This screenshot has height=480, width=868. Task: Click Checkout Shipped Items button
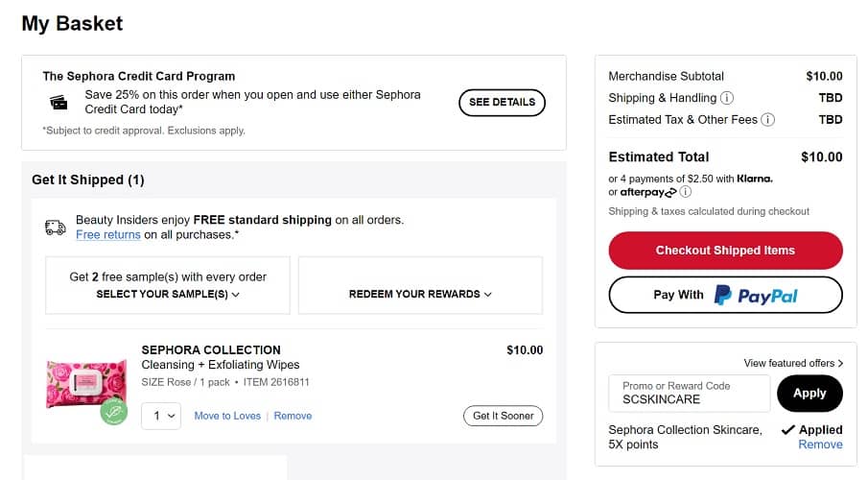point(725,251)
